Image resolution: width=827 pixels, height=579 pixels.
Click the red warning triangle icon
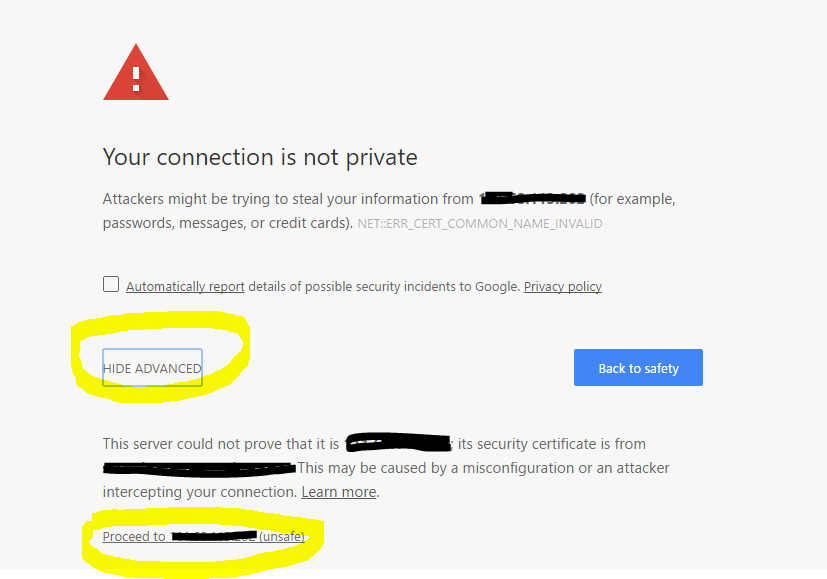pos(136,74)
